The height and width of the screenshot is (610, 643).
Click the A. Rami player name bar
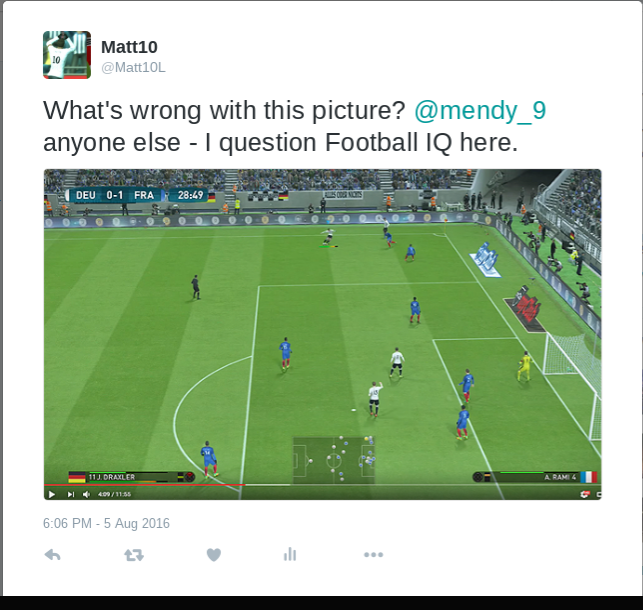pyautogui.click(x=534, y=477)
